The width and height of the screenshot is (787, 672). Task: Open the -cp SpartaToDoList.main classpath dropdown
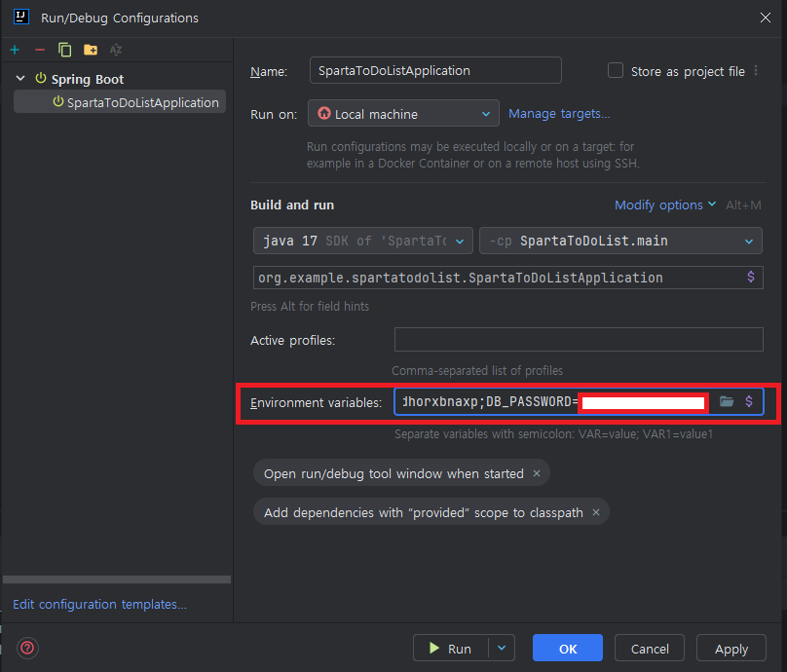click(x=620, y=241)
